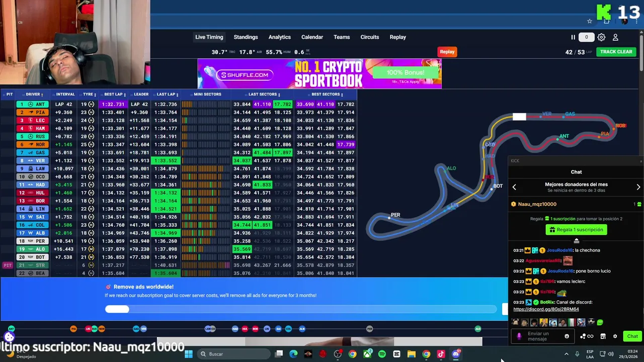
Task: Select LEC driver badge in timing table
Action: (x=34, y=121)
